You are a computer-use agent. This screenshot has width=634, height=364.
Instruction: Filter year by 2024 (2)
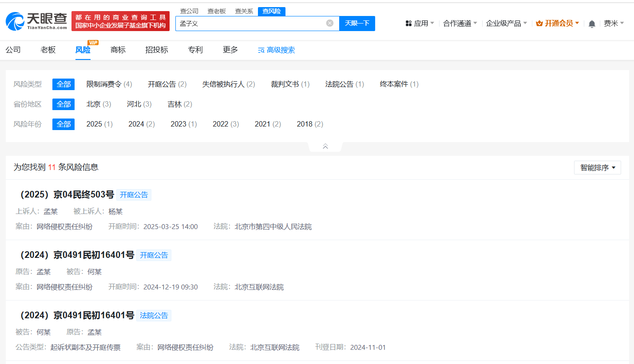tap(142, 124)
